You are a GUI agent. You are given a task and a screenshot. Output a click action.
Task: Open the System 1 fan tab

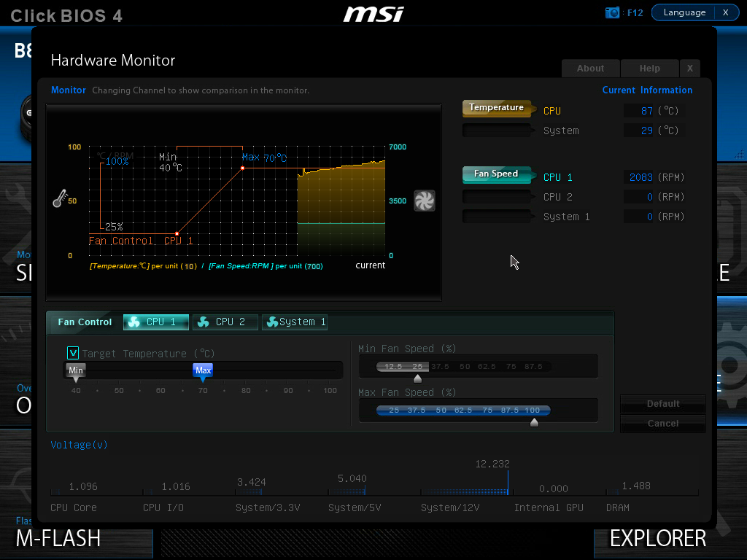[295, 322]
